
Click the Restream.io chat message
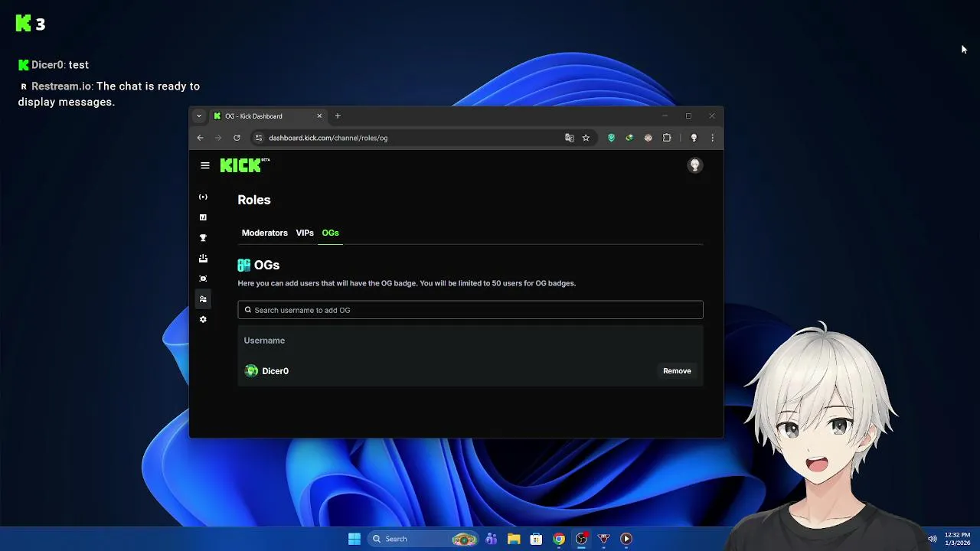coord(109,94)
